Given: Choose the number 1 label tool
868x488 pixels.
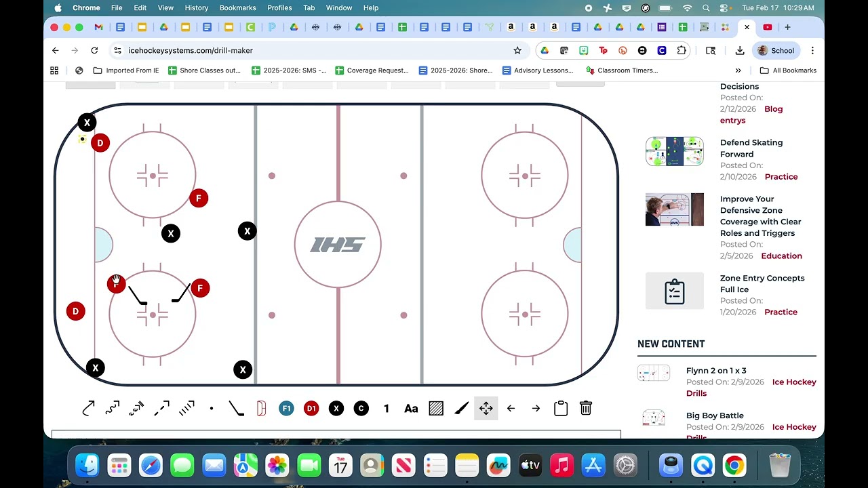Looking at the screenshot, I should tap(387, 408).
